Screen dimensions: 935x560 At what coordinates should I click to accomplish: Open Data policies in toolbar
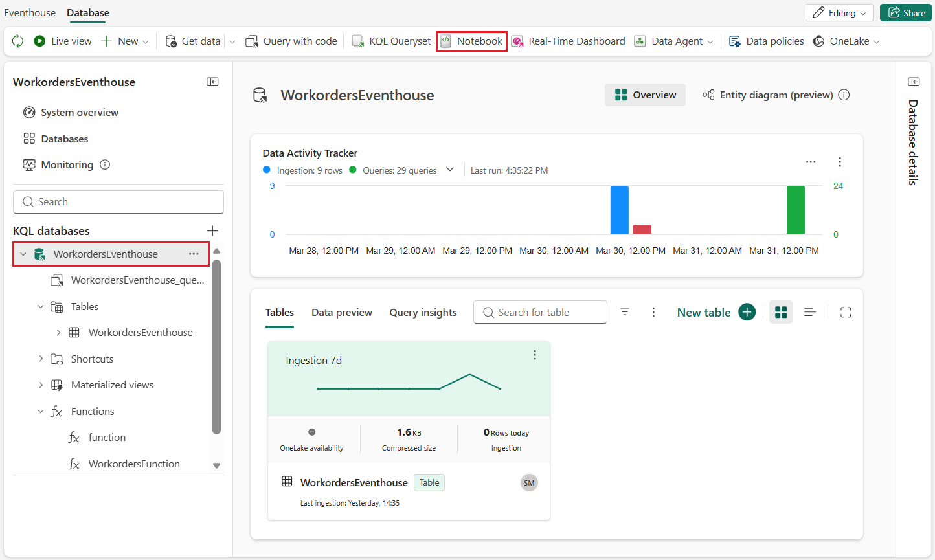coord(766,41)
